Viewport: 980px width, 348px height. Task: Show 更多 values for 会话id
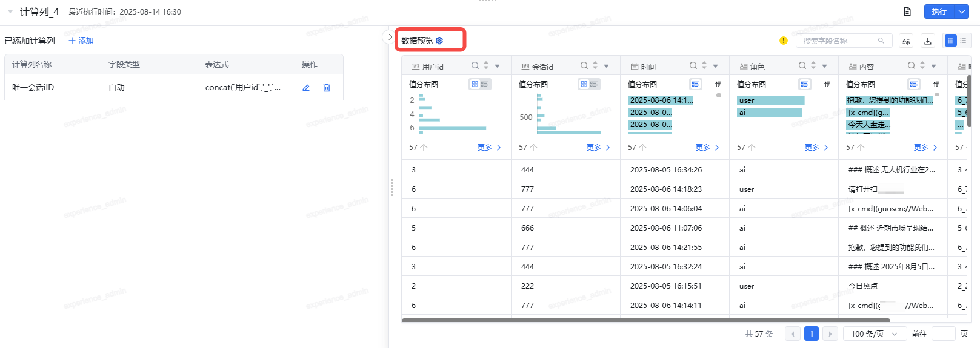click(x=598, y=148)
